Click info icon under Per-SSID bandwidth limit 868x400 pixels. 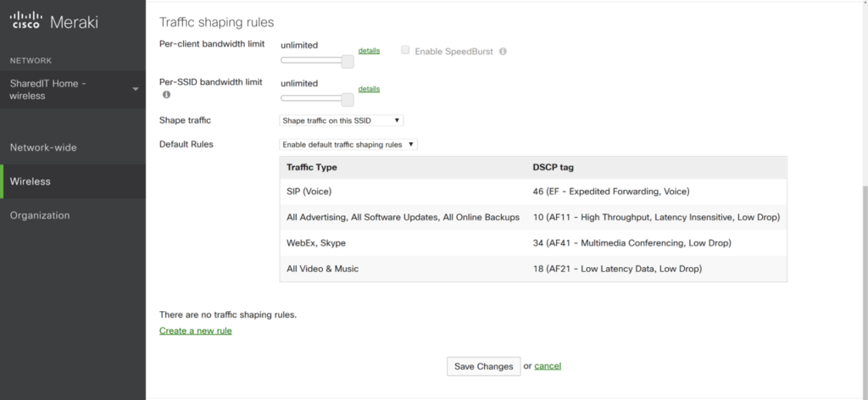[x=166, y=95]
